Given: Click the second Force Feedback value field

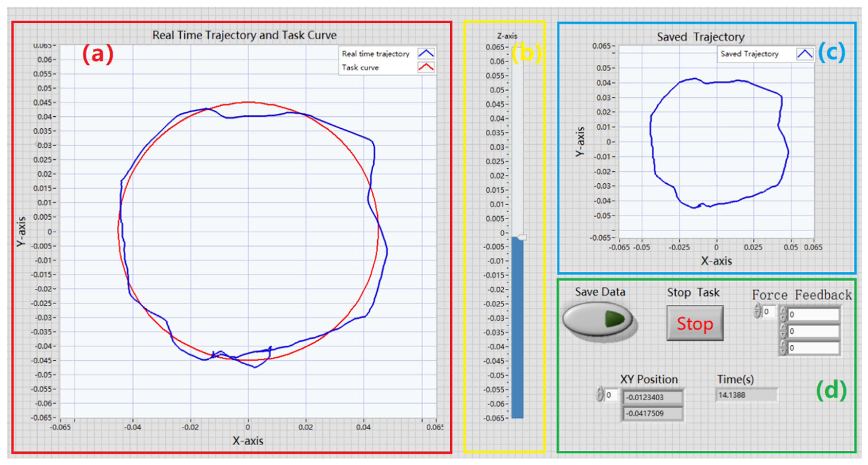Looking at the screenshot, I should (x=813, y=331).
